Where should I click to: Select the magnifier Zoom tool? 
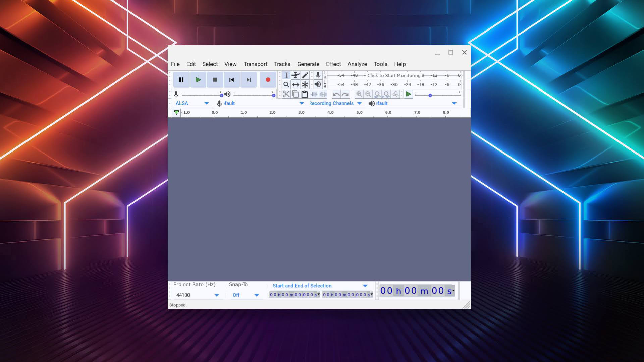click(286, 84)
